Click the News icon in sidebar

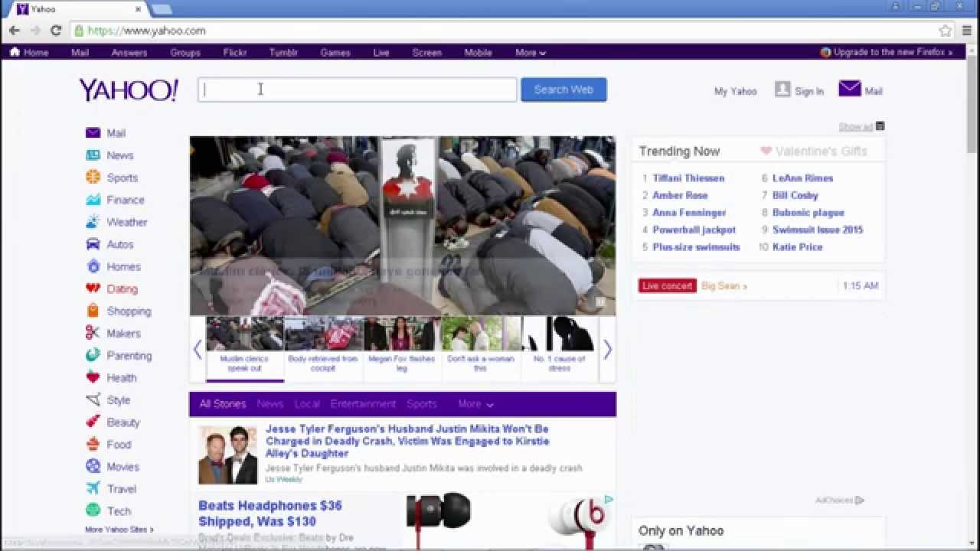tap(93, 155)
